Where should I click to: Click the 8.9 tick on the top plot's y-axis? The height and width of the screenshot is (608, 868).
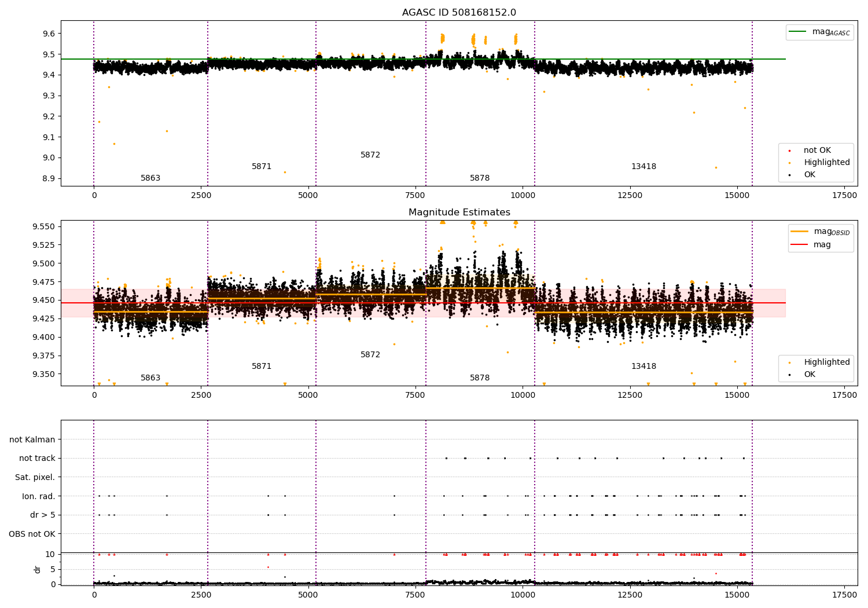click(49, 178)
